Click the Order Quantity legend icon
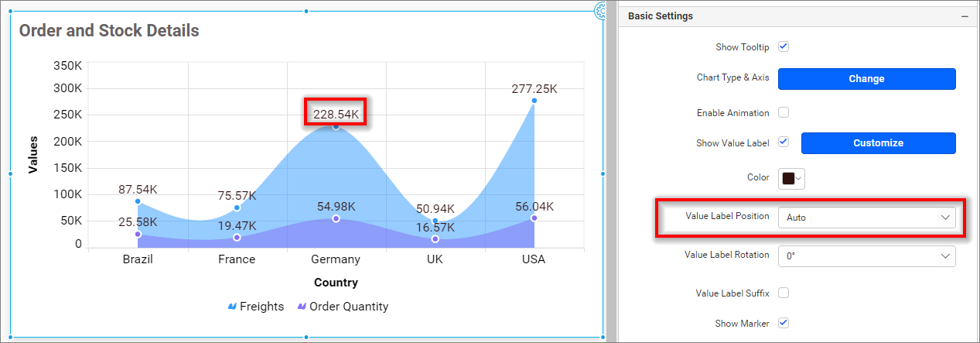Image resolution: width=980 pixels, height=343 pixels. 302,307
